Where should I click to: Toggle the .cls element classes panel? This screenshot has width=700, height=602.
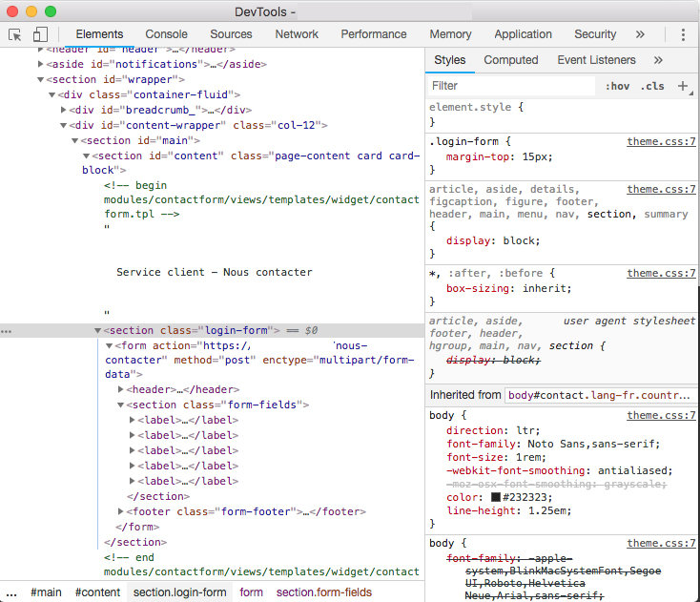point(652,86)
